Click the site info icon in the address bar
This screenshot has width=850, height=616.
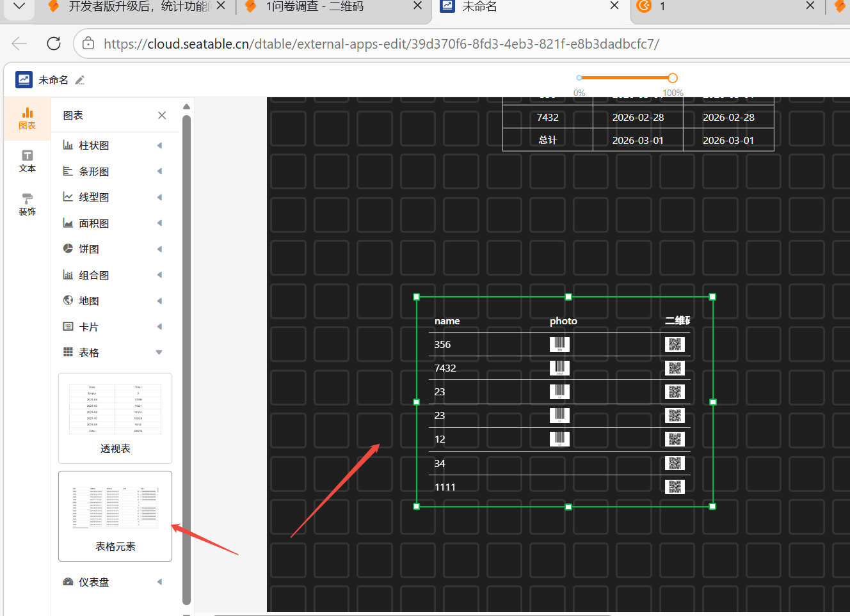(89, 43)
